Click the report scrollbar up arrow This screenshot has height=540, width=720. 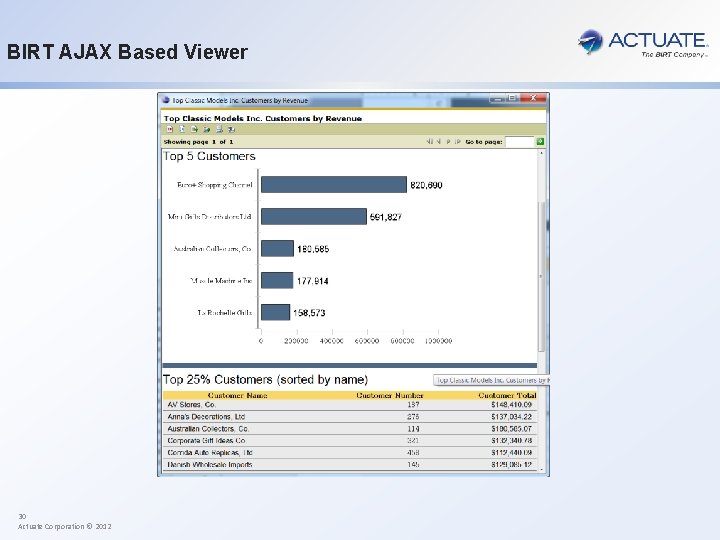click(x=541, y=153)
